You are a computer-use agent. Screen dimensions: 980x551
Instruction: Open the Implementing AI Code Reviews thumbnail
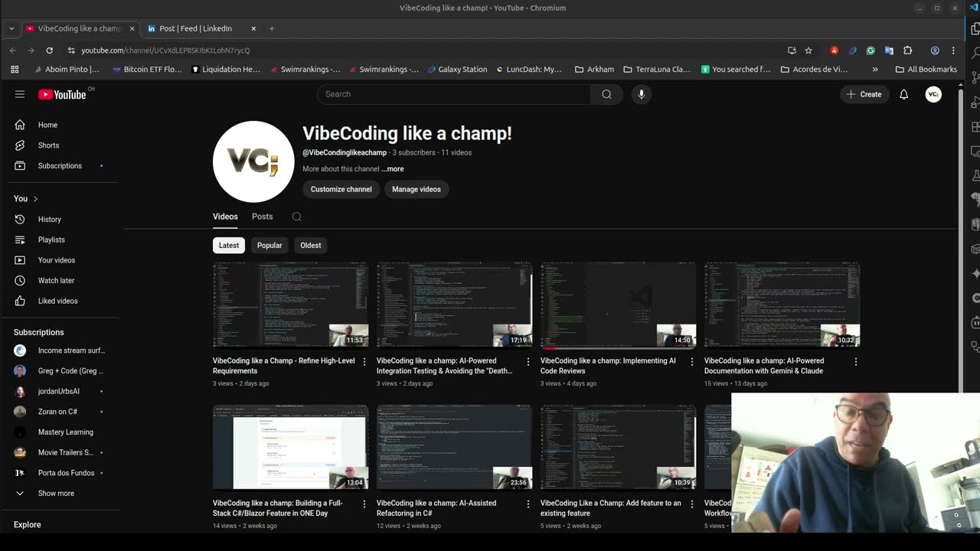point(618,305)
